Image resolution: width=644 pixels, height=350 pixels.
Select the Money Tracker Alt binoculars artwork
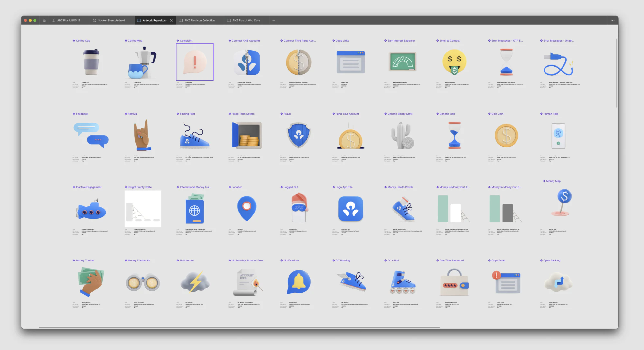[x=143, y=282]
